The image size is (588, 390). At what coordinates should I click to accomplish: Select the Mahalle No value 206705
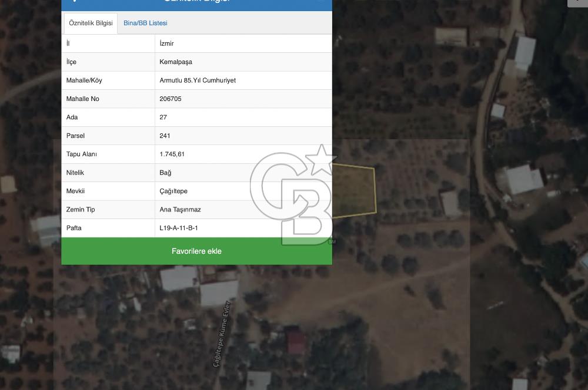pyautogui.click(x=171, y=99)
